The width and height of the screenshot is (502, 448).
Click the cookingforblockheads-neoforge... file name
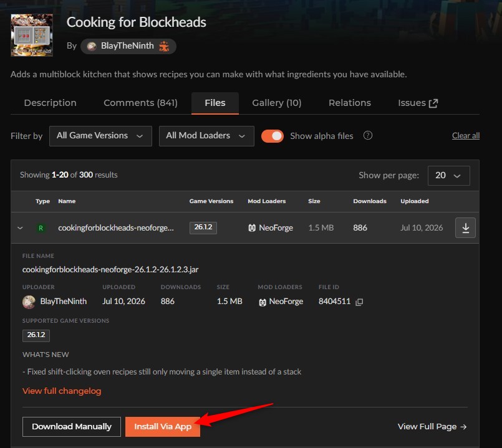(116, 228)
